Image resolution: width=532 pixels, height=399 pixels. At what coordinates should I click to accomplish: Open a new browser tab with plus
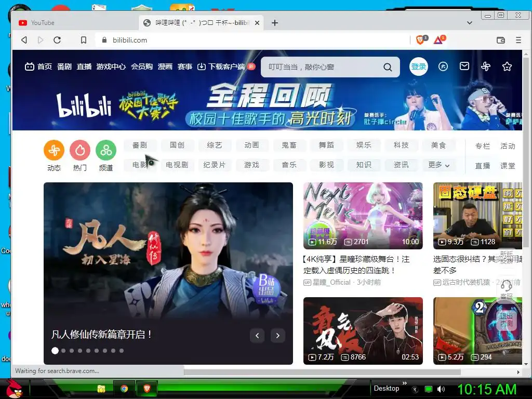[x=275, y=23]
